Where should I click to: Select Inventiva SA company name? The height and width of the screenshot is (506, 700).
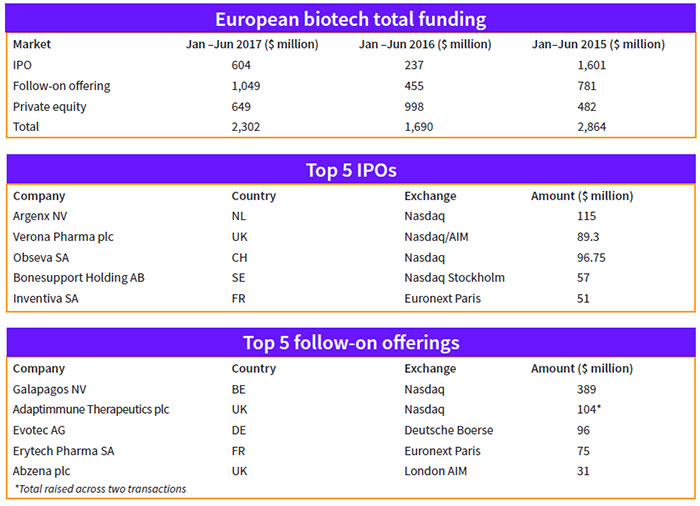pos(45,298)
